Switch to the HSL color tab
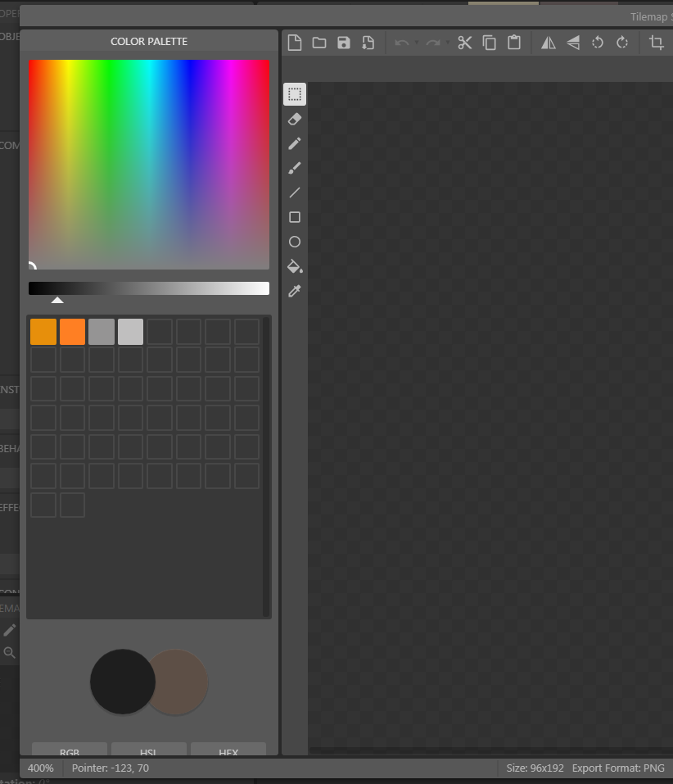The height and width of the screenshot is (784, 673). (149, 749)
